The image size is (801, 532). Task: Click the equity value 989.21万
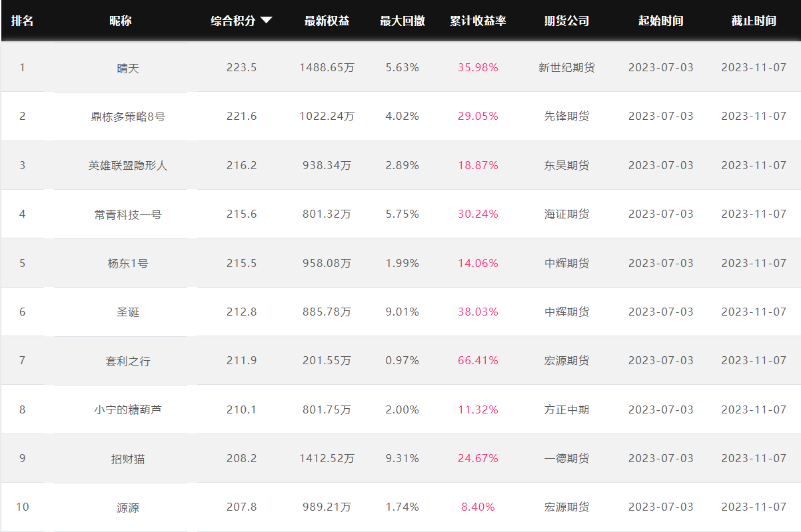(327, 507)
